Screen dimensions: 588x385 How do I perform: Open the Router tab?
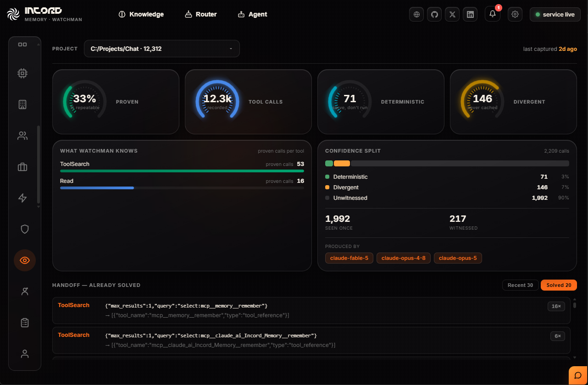click(x=201, y=14)
